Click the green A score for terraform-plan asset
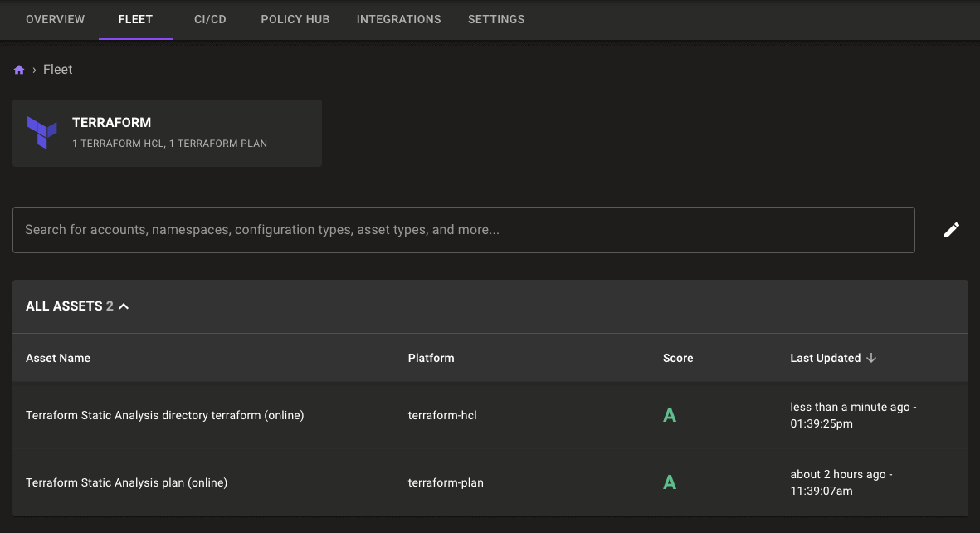Screen dimensions: 980x533 670,482
